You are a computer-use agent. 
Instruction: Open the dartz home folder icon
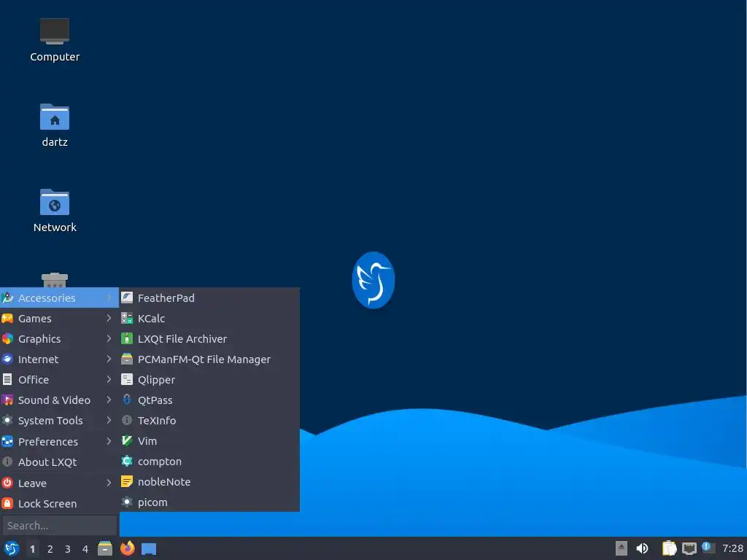(54, 125)
